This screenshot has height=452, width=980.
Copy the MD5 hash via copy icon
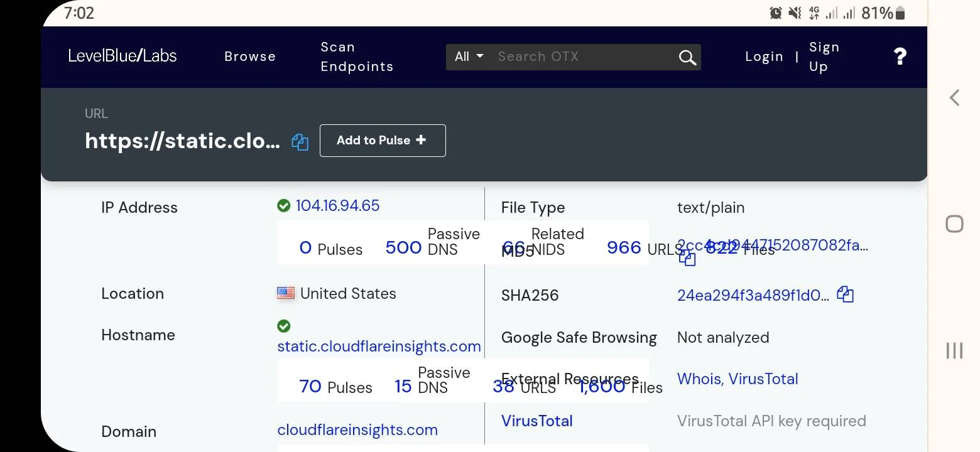coord(687,257)
